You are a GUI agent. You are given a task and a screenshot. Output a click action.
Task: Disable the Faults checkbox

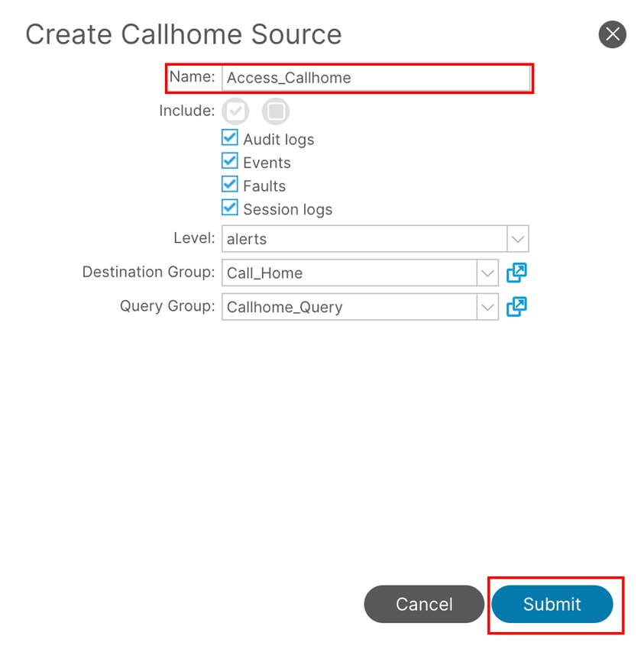230,185
